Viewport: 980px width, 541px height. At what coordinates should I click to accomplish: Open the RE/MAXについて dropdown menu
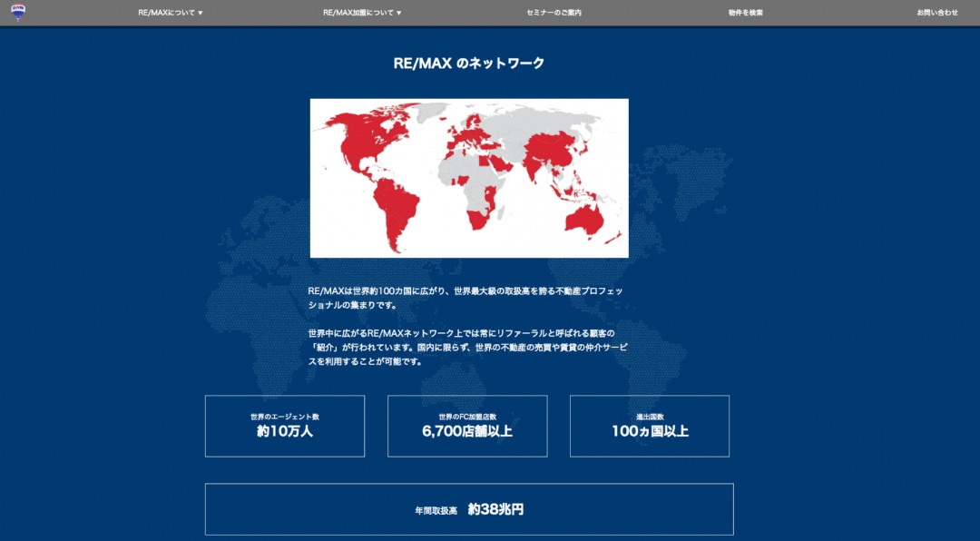pyautogui.click(x=171, y=13)
